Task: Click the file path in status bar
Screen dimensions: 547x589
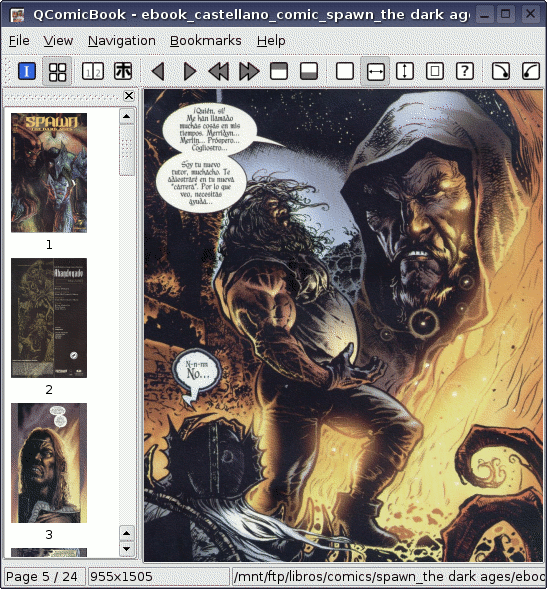Action: (389, 577)
